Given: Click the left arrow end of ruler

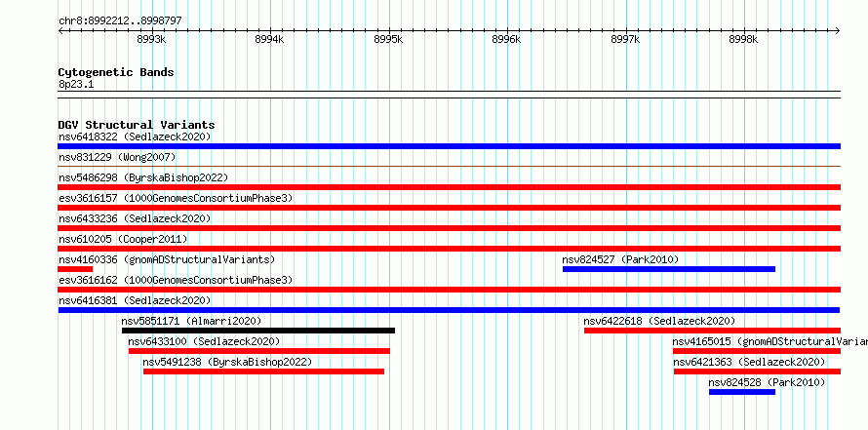Looking at the screenshot, I should tap(60, 31).
